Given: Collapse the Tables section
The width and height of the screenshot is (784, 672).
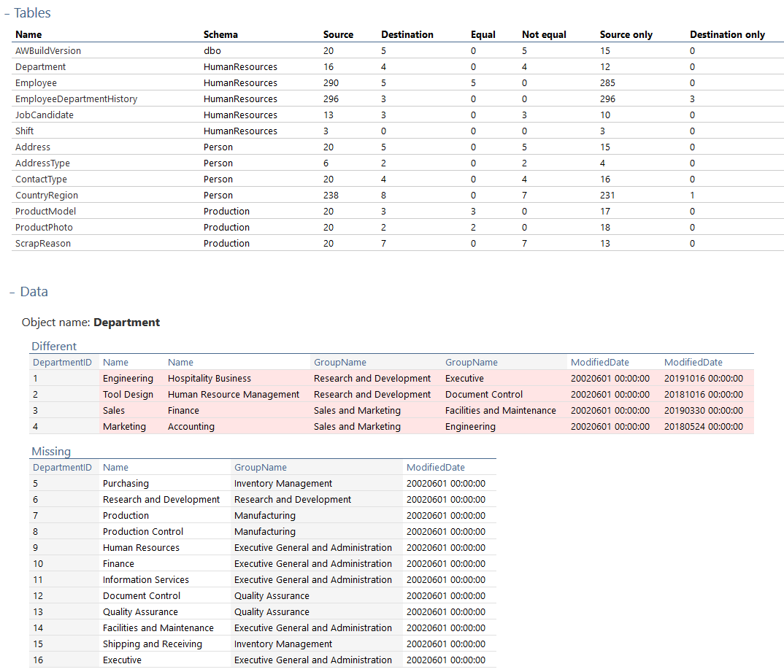Looking at the screenshot, I should 7,13.
